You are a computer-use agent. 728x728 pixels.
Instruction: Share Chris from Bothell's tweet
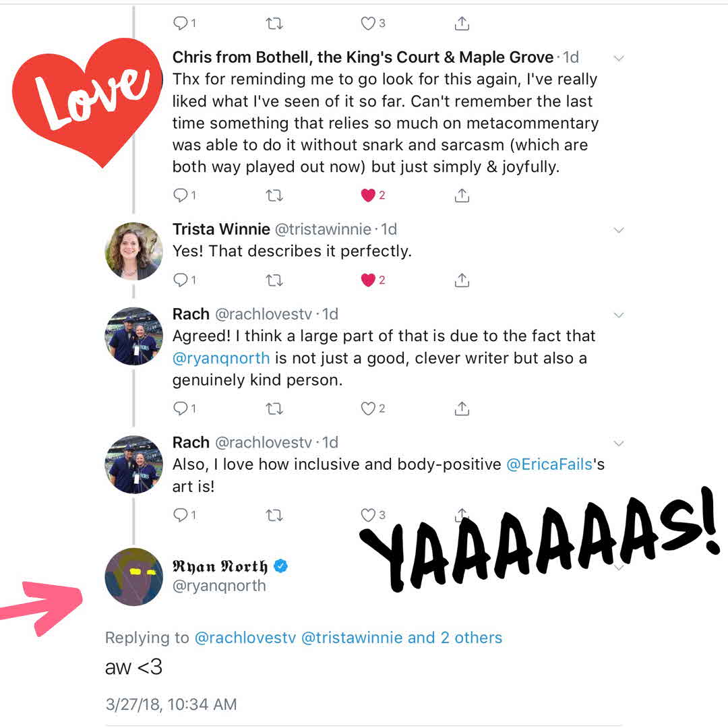coord(462,195)
